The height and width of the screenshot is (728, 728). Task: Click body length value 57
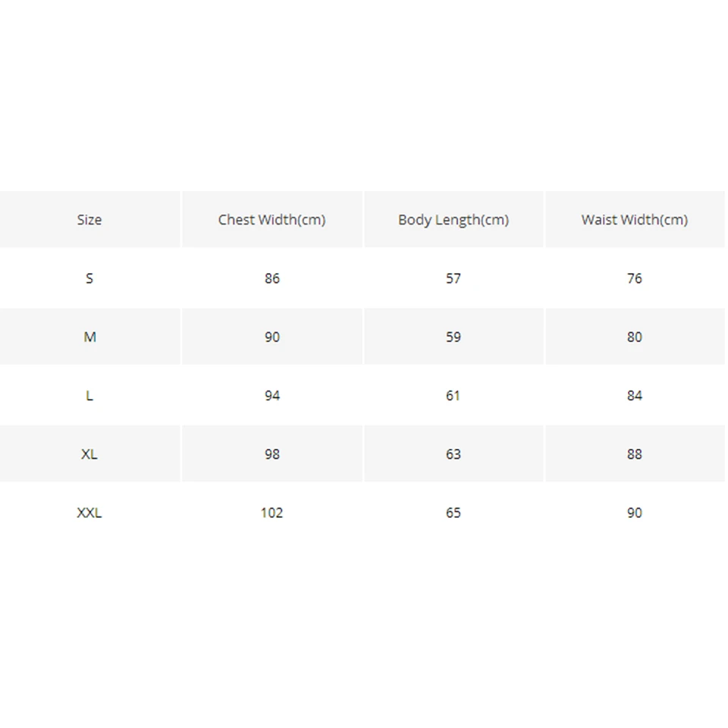click(453, 278)
